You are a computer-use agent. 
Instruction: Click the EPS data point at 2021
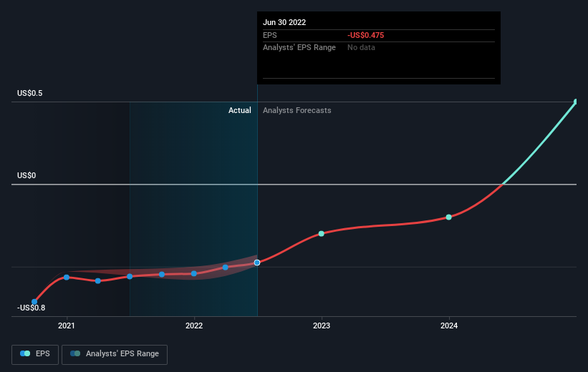click(x=67, y=278)
